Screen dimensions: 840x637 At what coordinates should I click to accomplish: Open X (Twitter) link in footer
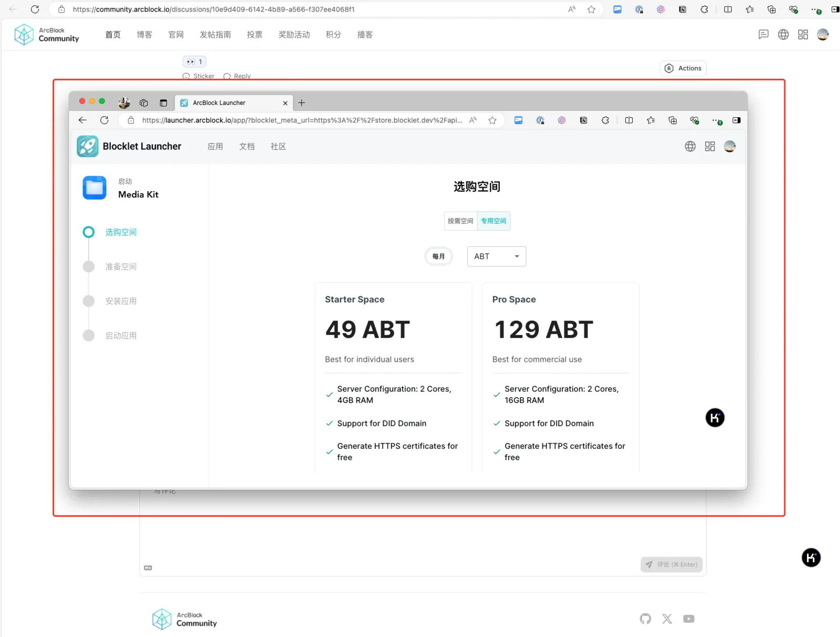[x=667, y=619]
